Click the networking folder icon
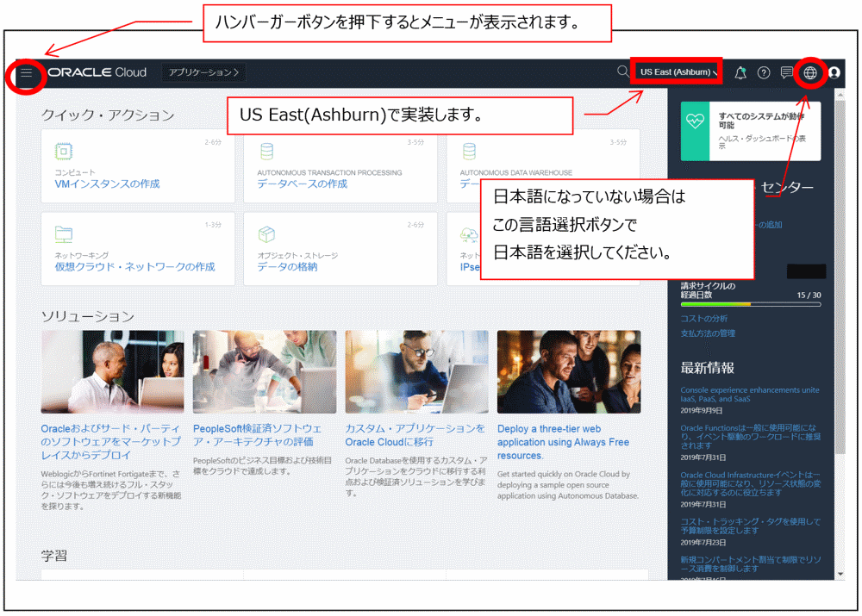Screen dimensions: 862x616 coord(64,234)
